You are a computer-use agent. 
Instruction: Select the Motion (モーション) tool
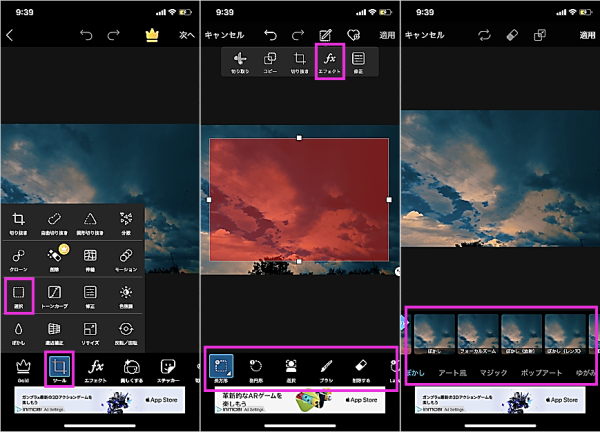point(126,260)
